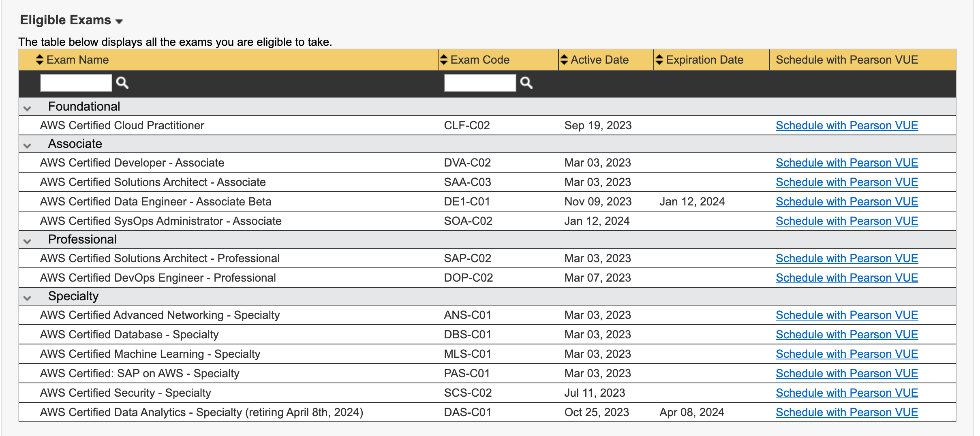Click exam code DE1-C01

[x=467, y=202]
